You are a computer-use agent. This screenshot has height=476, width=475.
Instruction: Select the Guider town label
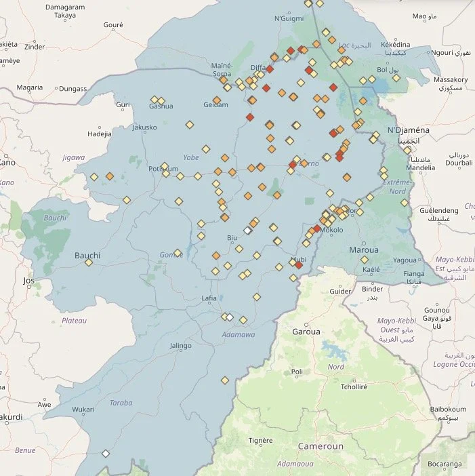pos(340,292)
